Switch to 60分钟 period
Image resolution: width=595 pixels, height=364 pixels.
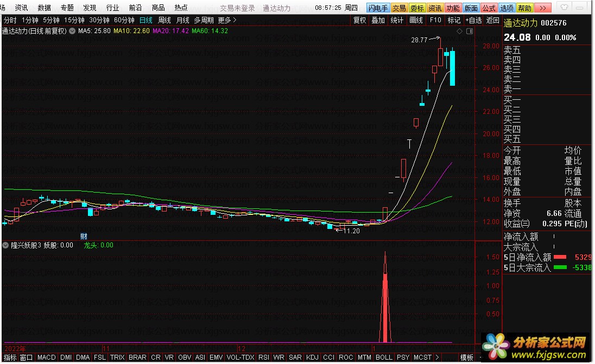pyautogui.click(x=124, y=20)
